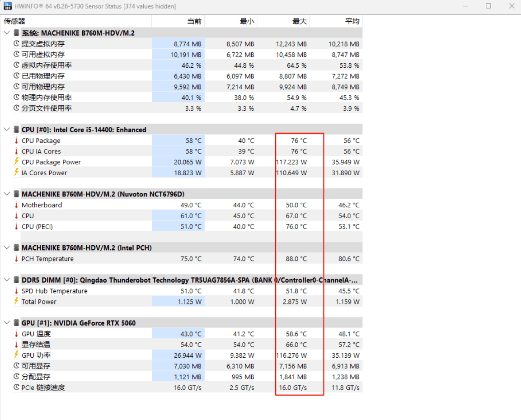
Task: Click the 当前 column header
Action: [x=178, y=21]
